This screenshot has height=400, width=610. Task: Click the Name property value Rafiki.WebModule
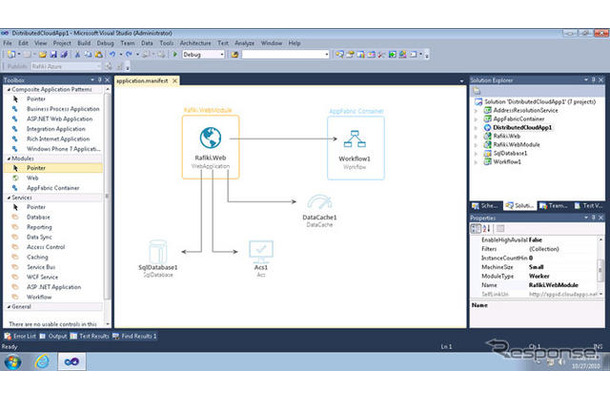pos(553,285)
